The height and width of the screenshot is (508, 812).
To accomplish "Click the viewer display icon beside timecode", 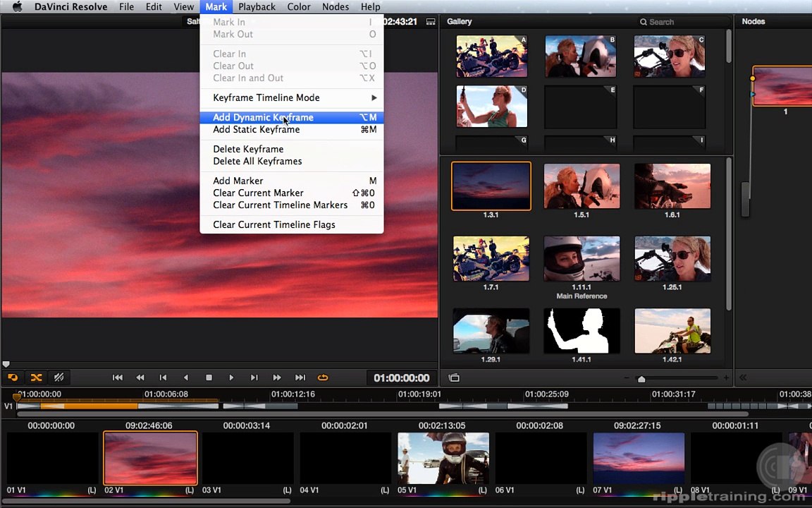I will [431, 22].
